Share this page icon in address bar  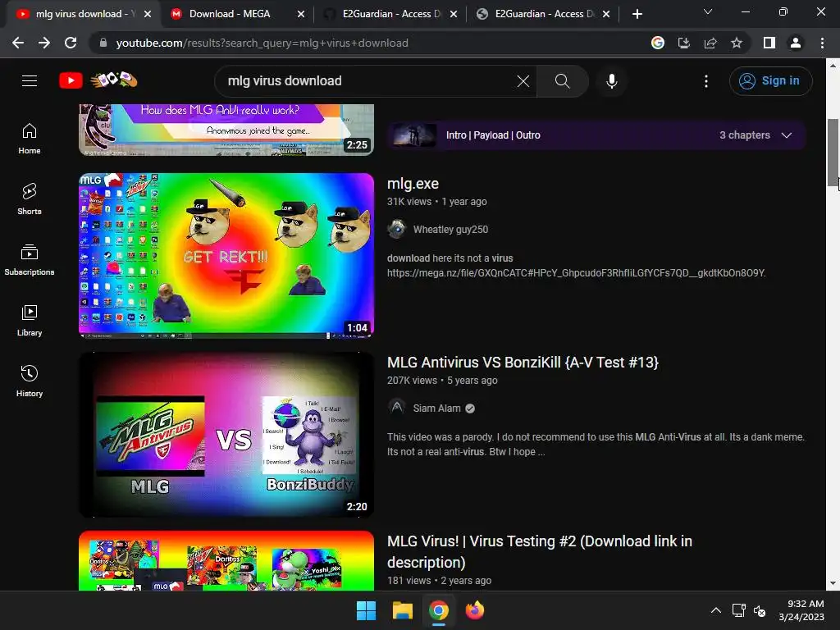point(710,43)
